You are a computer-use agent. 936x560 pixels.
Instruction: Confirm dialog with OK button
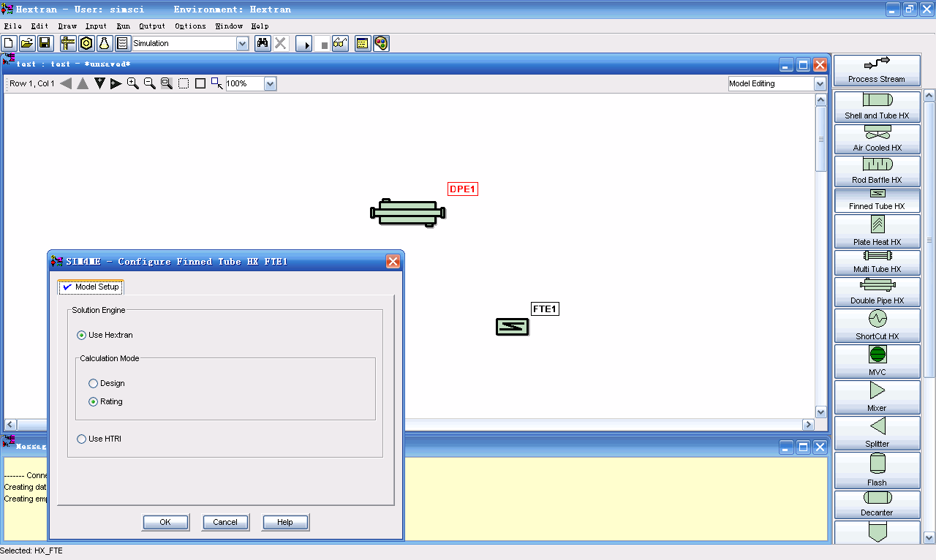pyautogui.click(x=165, y=522)
